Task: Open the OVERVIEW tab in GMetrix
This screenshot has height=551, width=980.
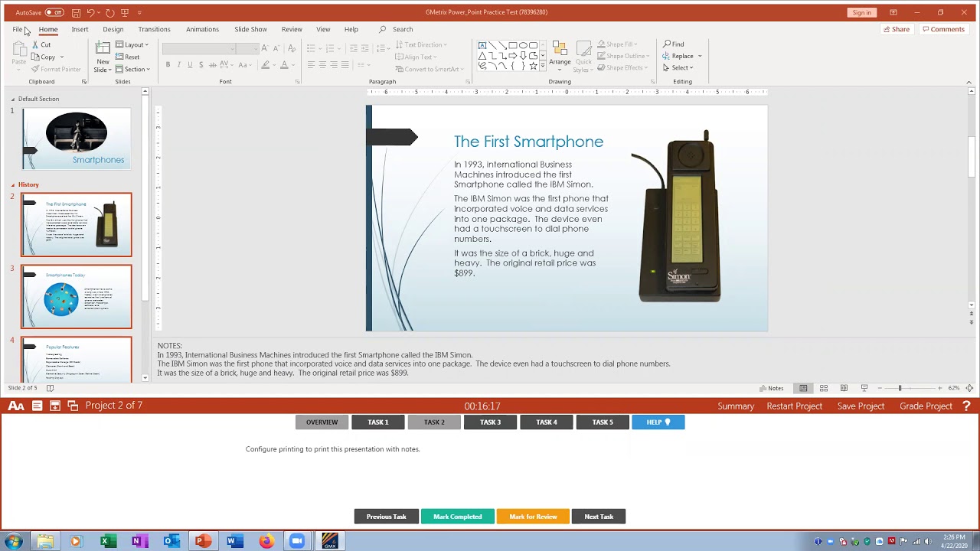Action: coord(322,422)
